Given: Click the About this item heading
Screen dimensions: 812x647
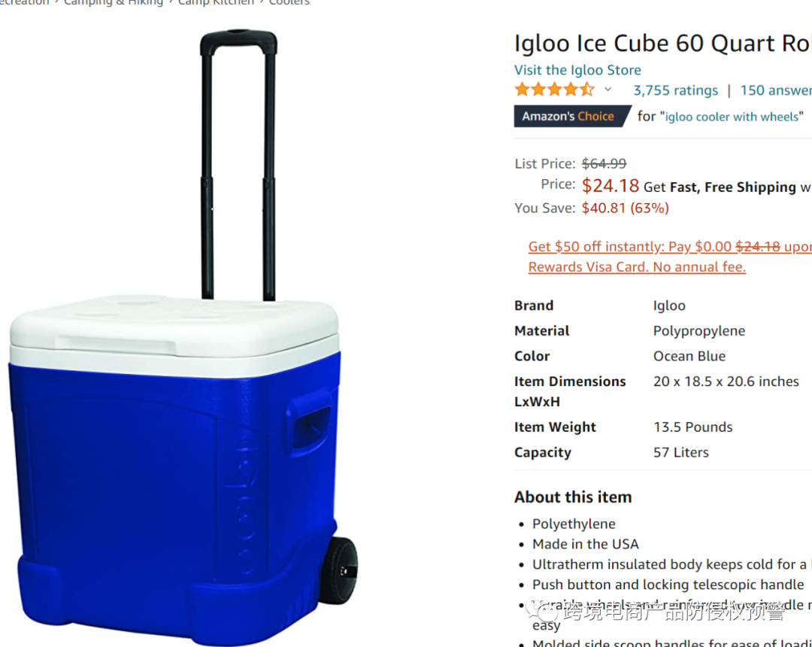Looking at the screenshot, I should [x=573, y=497].
